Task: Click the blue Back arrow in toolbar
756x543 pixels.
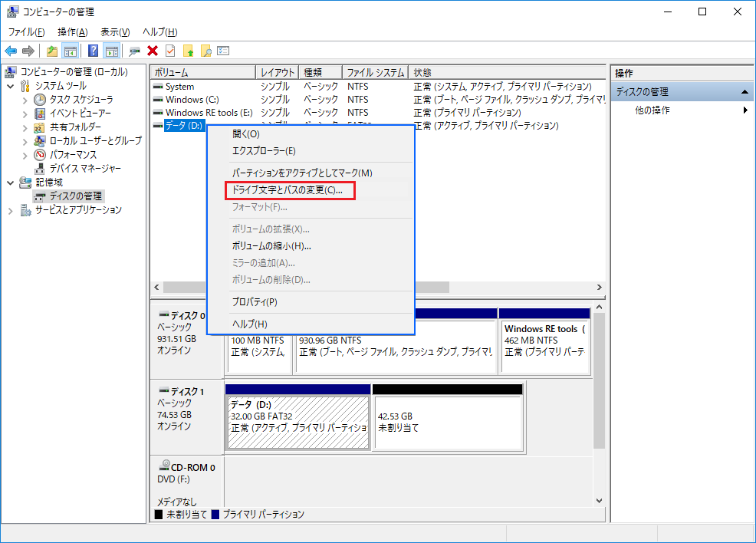Action: (x=11, y=51)
